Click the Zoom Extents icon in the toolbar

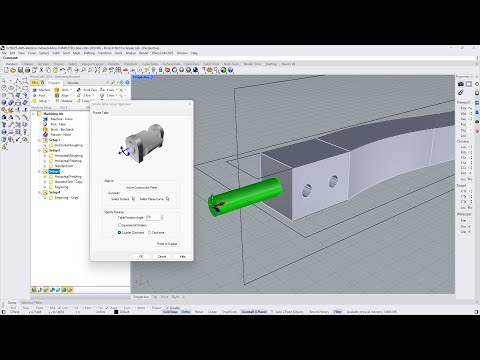[97, 70]
